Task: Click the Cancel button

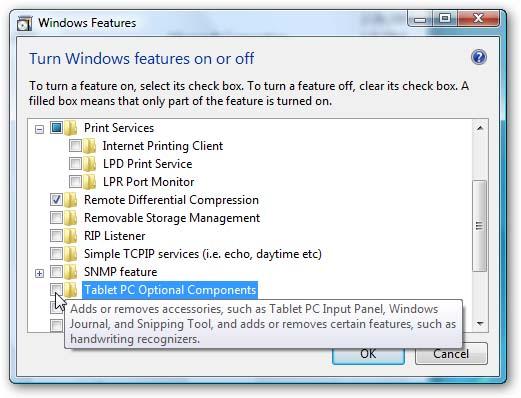Action: tap(451, 354)
